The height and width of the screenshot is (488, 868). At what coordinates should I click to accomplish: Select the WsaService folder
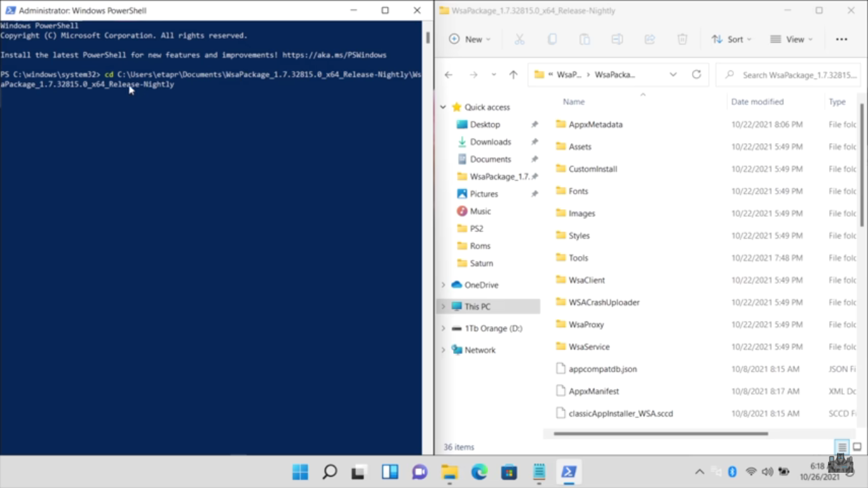pyautogui.click(x=589, y=347)
